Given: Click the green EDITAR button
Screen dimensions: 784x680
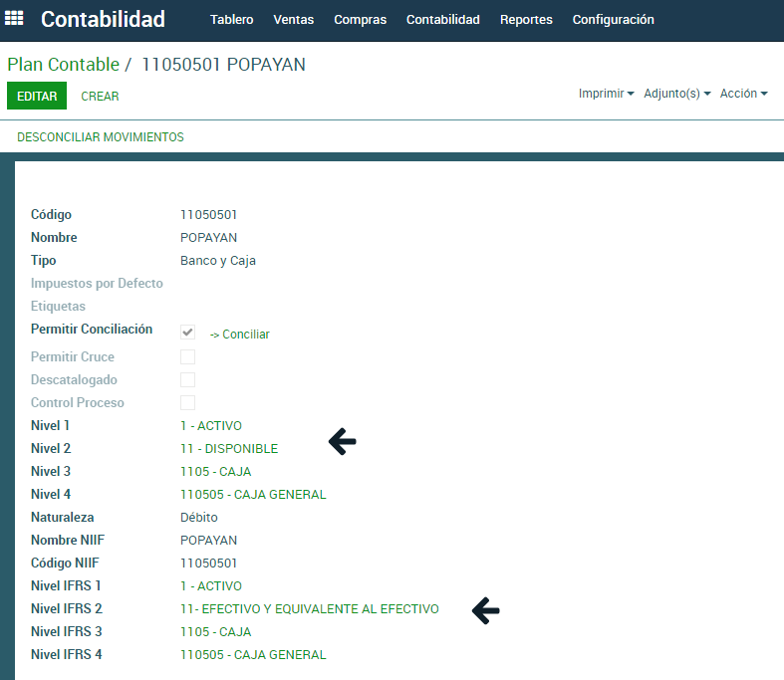Looking at the screenshot, I should tap(37, 97).
